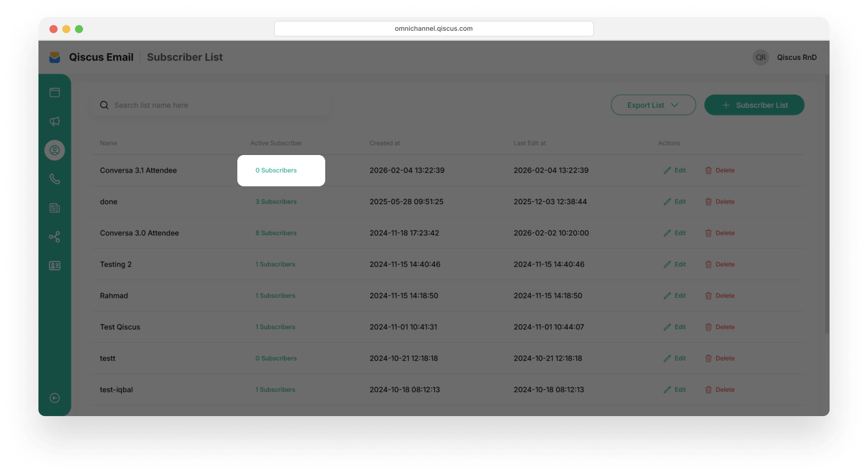Focus the search list name field
Viewport: 868px width, 476px height.
[214, 105]
